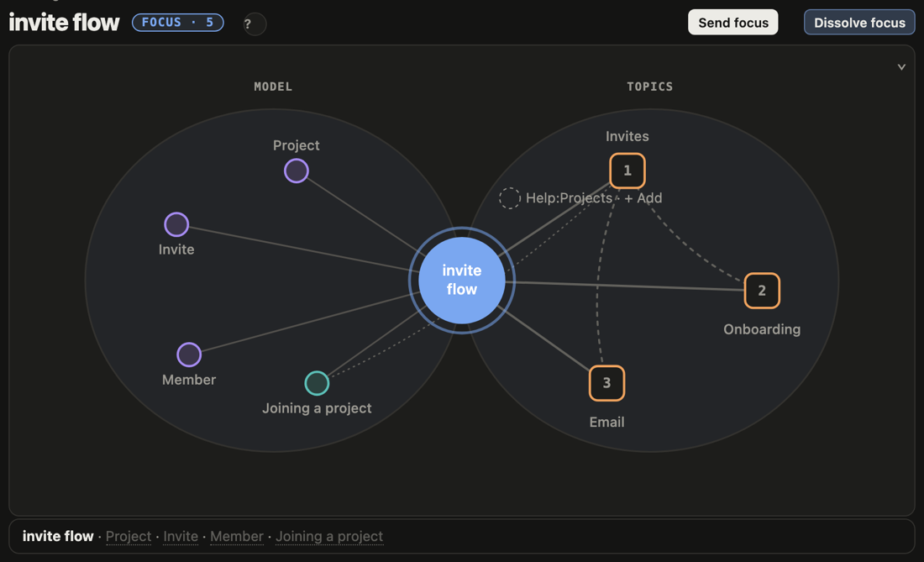Image resolution: width=924 pixels, height=562 pixels.
Task: Click the dashed Help:Projects suggestion circle
Action: click(510, 198)
